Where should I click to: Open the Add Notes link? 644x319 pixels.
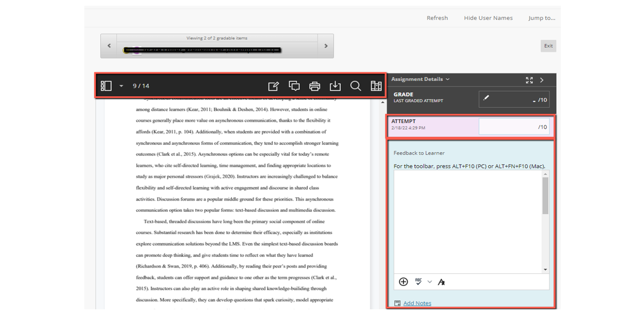417,304
